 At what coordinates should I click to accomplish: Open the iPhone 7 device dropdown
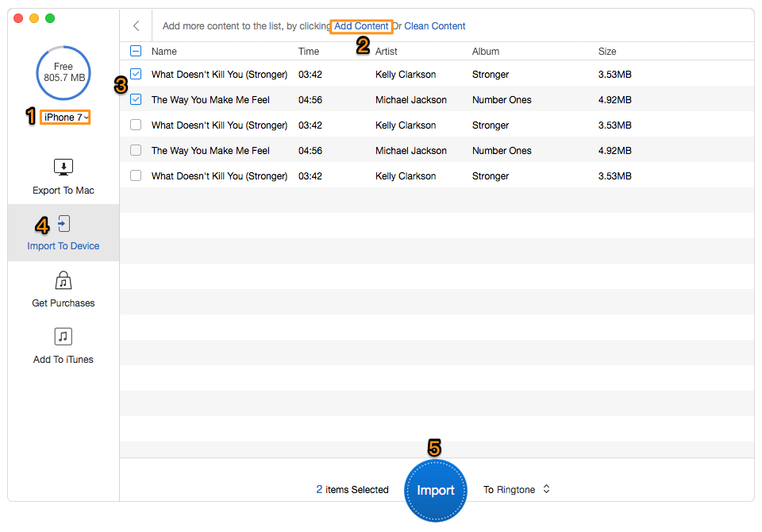pos(65,118)
